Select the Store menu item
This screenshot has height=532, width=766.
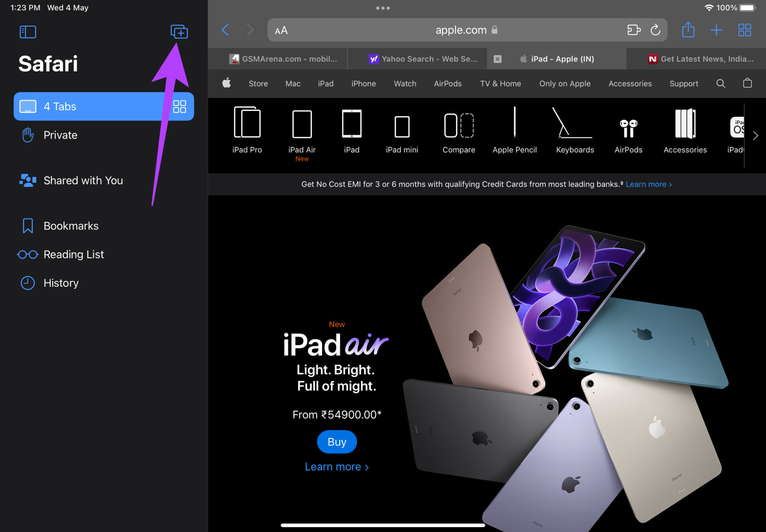click(259, 83)
